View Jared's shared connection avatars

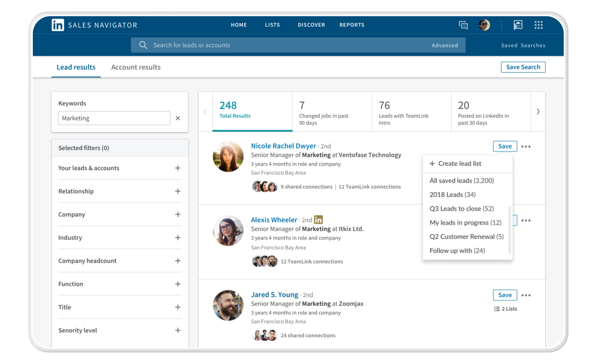265,335
